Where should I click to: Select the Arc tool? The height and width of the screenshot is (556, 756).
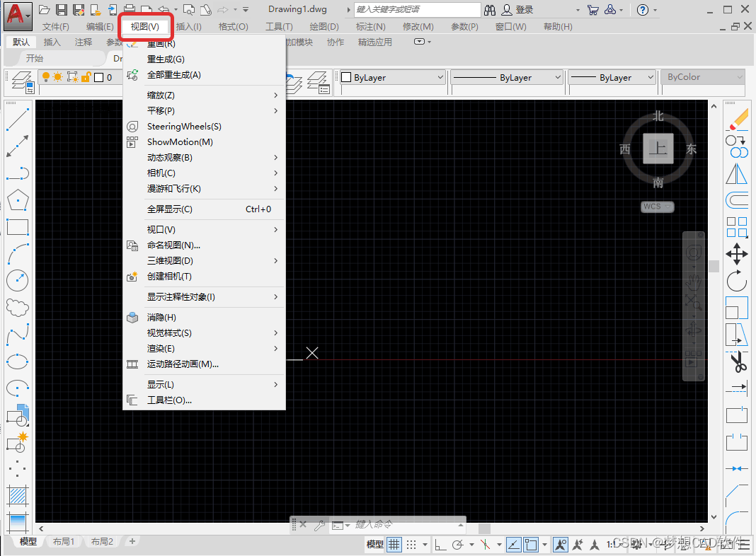(x=18, y=253)
